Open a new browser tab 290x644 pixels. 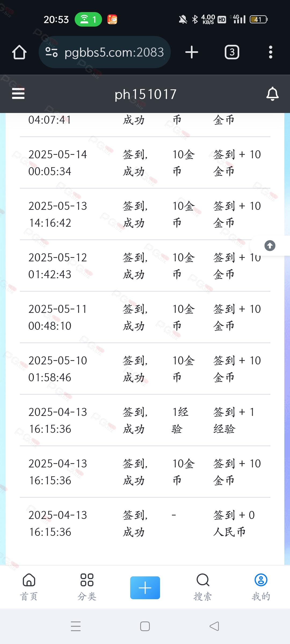(x=191, y=52)
